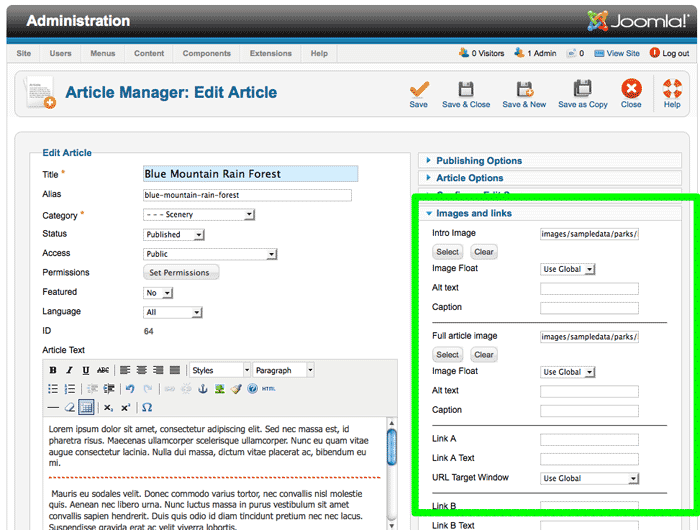Open the Components menu

pos(206,53)
